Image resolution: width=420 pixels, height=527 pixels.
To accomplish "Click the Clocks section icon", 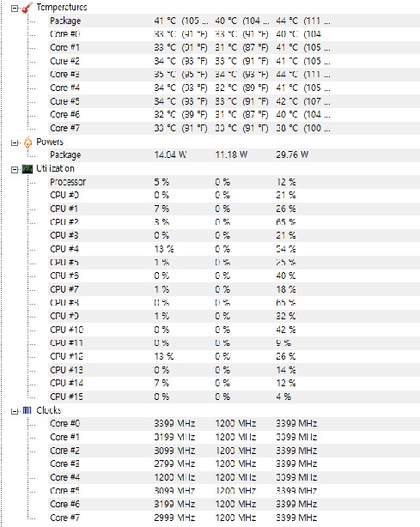I will (27, 410).
